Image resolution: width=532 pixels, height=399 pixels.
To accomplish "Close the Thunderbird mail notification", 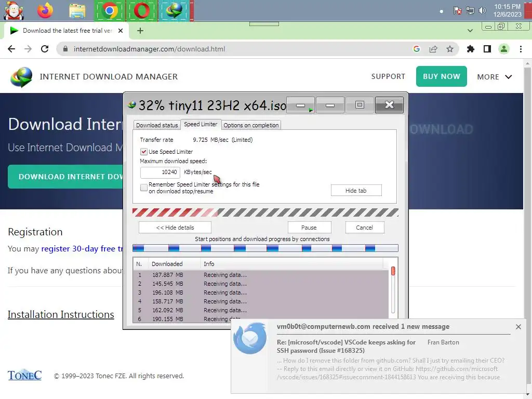I will click(x=518, y=327).
